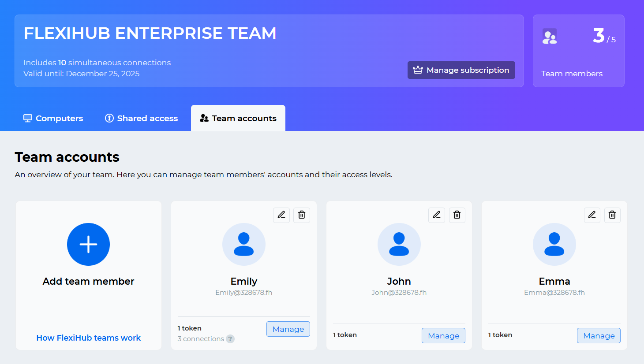Click the team members icon in counter box

coord(550,36)
